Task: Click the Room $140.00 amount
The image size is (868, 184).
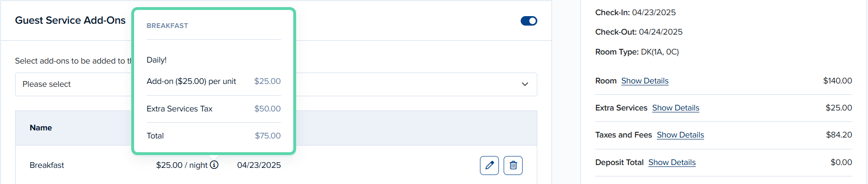Action: coord(838,81)
